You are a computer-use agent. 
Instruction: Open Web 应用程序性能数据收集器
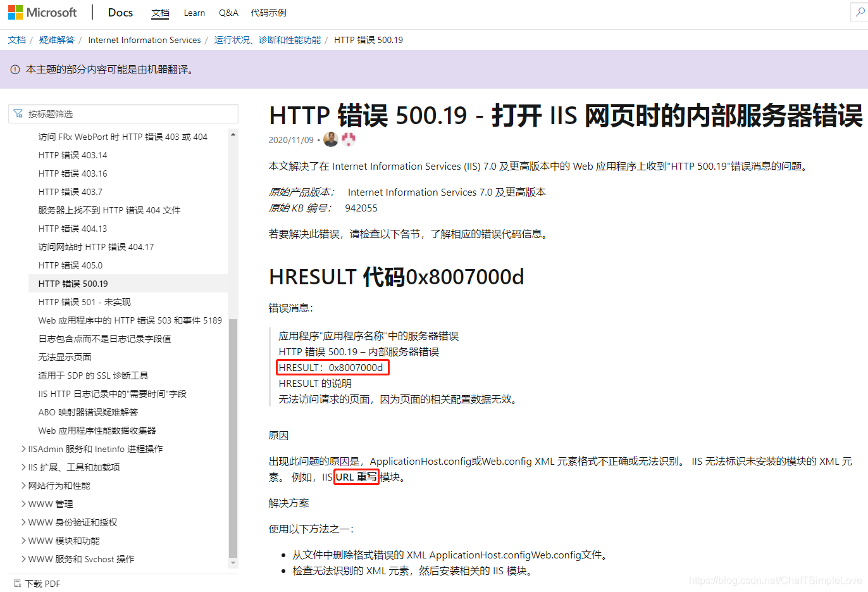(97, 431)
